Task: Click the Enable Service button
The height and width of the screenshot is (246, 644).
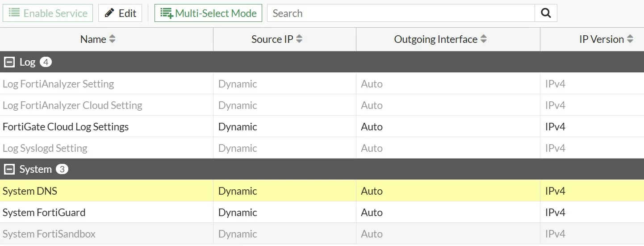Action: coord(48,13)
